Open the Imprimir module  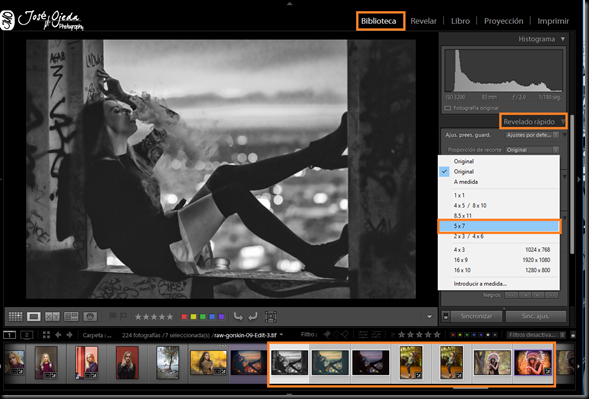[553, 21]
